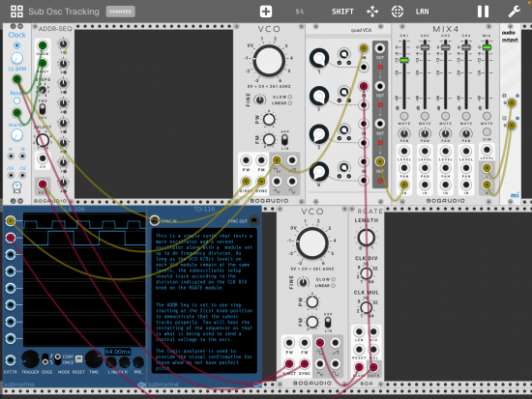
Task: Click TD-116 SYNC IN jack
Action: [155, 220]
